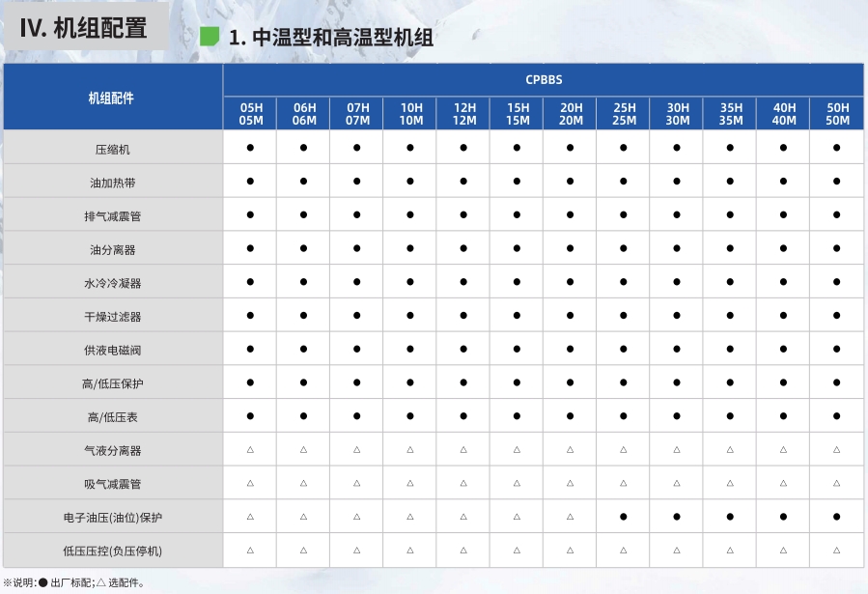Click the 'CPBBS' header cell

pyautogui.click(x=544, y=80)
